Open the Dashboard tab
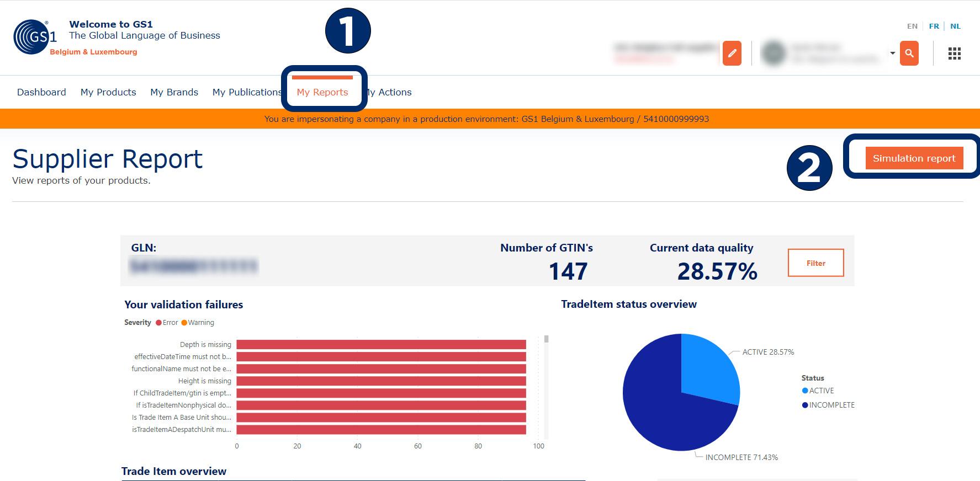The width and height of the screenshot is (980, 481). click(x=41, y=92)
